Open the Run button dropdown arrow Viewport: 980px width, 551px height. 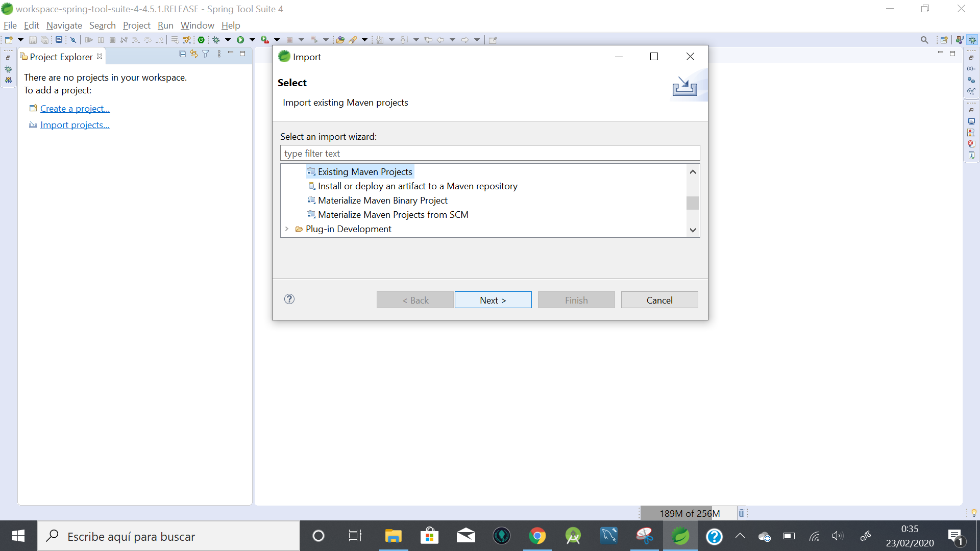[252, 40]
